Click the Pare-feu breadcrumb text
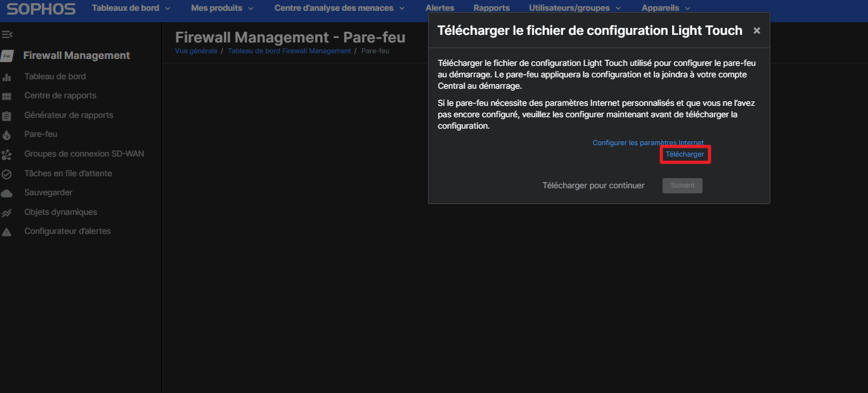 375,51
